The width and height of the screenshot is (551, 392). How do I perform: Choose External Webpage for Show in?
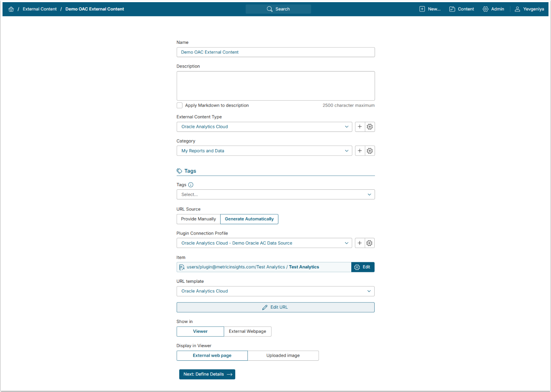[247, 332]
